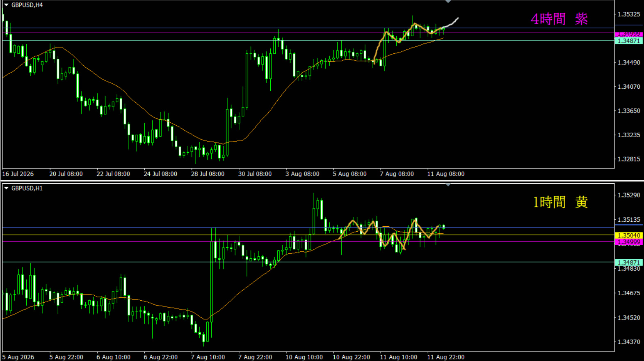Click the magenta 1.34999 price tag on H4 chart

tap(629, 34)
